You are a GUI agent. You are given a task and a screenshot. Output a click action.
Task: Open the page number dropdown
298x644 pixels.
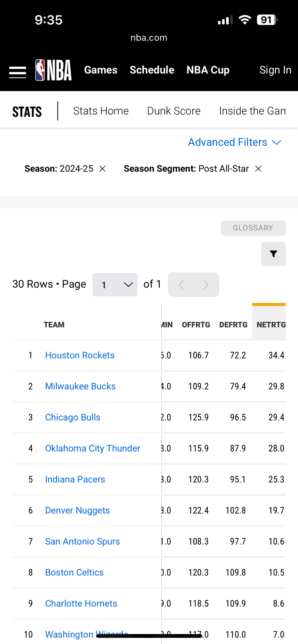[115, 285]
